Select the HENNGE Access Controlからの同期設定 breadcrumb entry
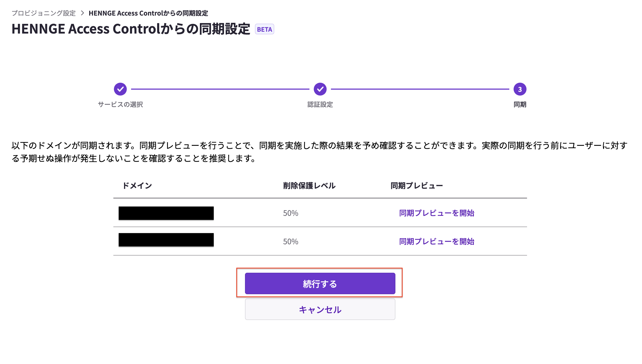This screenshot has height=364, width=642. [x=148, y=13]
